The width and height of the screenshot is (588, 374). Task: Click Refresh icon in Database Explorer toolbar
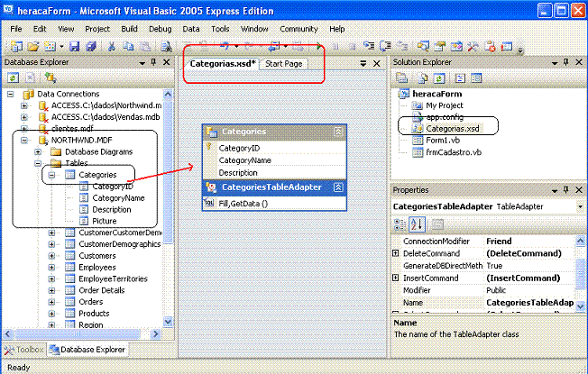pyautogui.click(x=14, y=78)
